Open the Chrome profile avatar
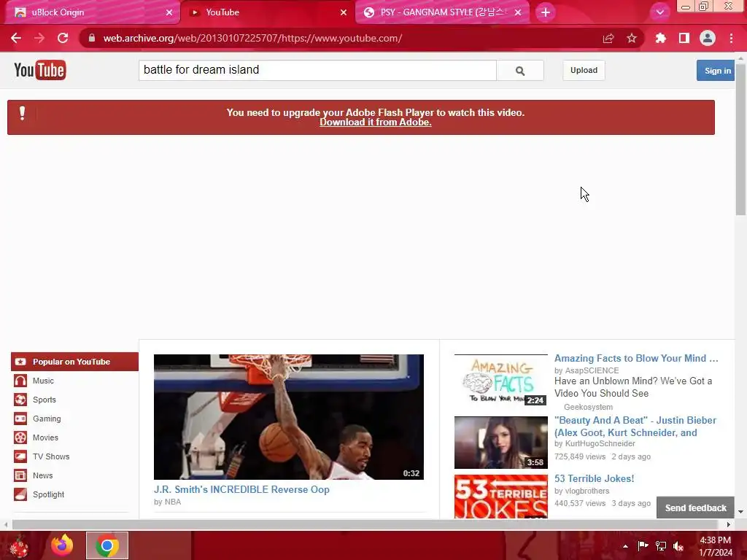747x560 pixels. pyautogui.click(x=708, y=38)
